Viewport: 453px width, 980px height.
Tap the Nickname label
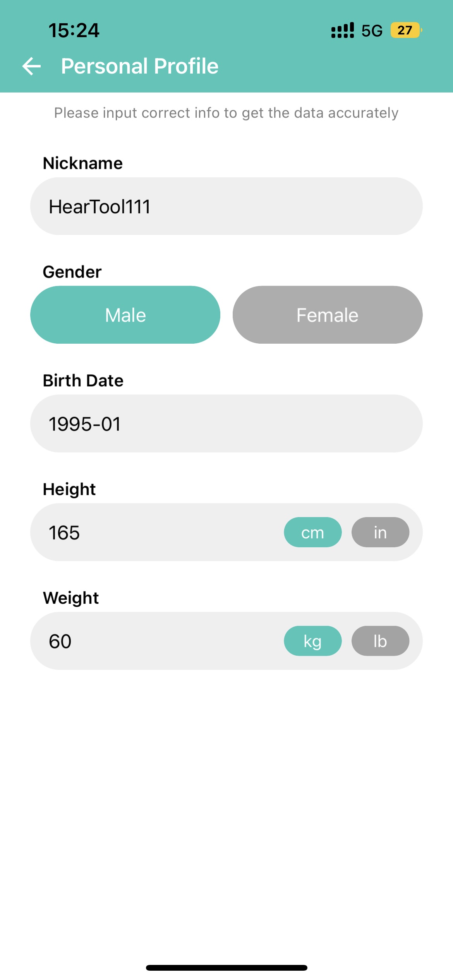(83, 163)
